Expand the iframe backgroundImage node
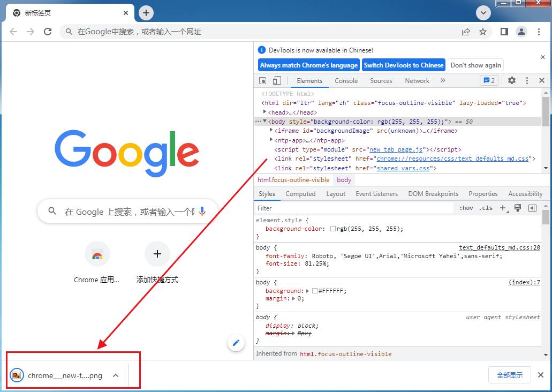The width and height of the screenshot is (552, 392). tap(271, 130)
